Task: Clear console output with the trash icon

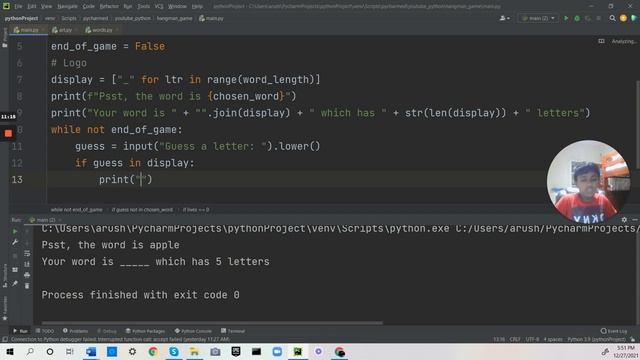Action: click(27, 286)
